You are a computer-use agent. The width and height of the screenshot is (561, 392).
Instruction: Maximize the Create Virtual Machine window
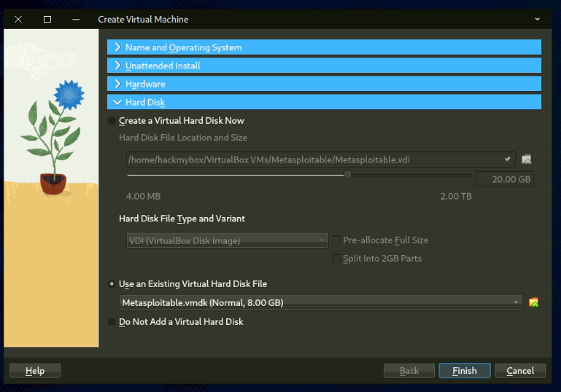[47, 19]
